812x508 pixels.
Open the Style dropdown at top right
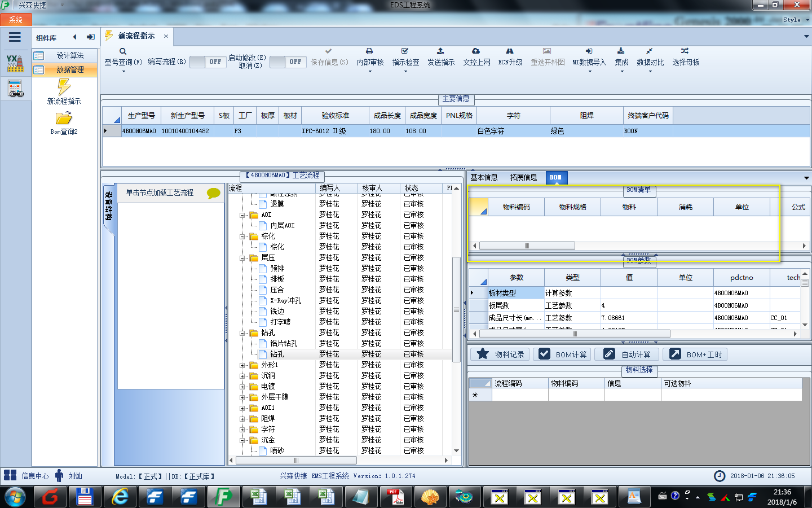795,20
